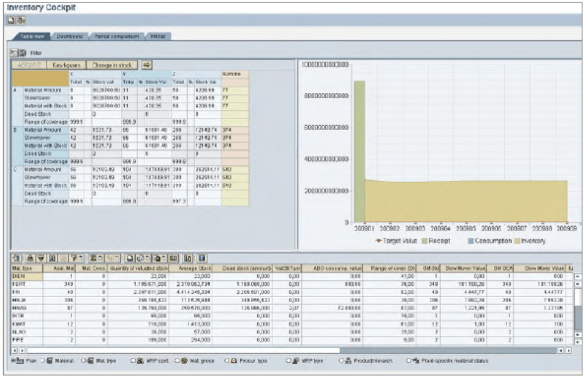Image resolution: width=588 pixels, height=379 pixels.
Task: Open the filter icon's dropdown arrow
Action: pyautogui.click(x=81, y=258)
